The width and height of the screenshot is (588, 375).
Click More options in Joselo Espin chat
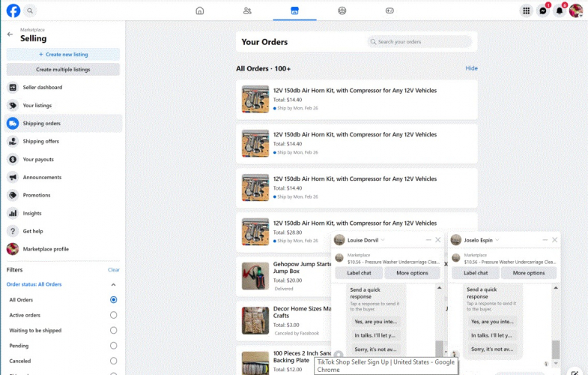pos(529,273)
